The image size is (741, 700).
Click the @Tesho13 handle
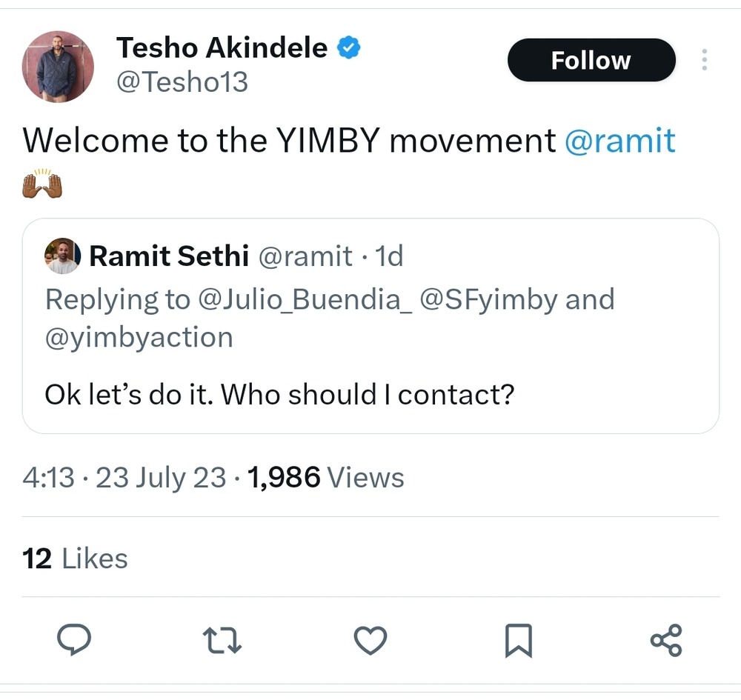click(182, 81)
